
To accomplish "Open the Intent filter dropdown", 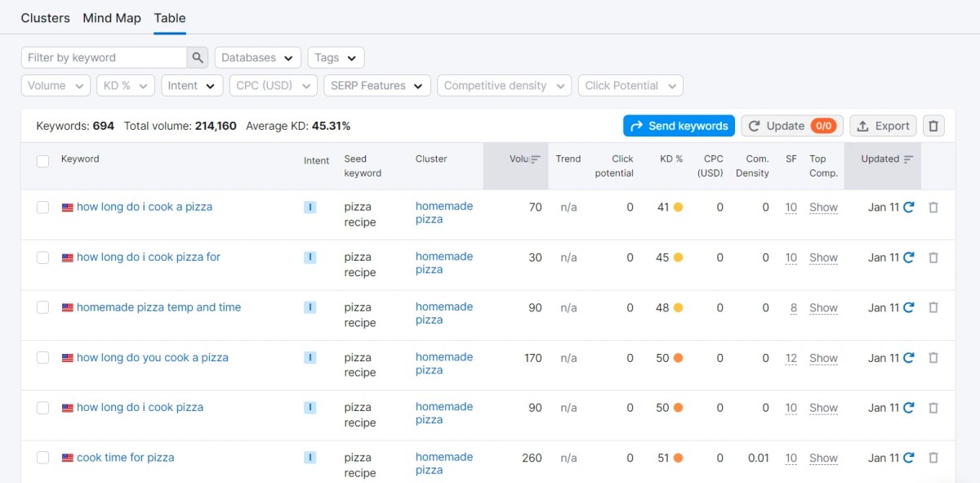I will click(192, 86).
